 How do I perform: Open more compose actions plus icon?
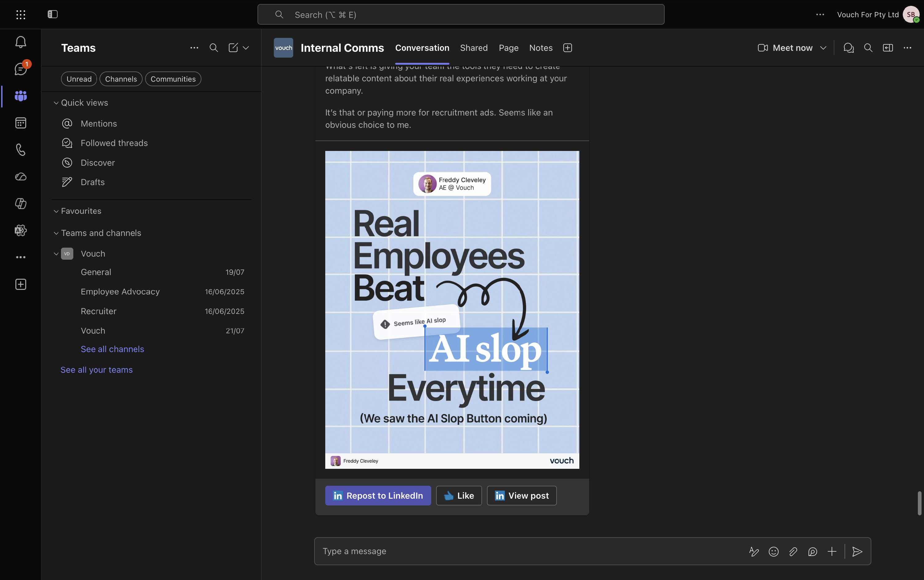(832, 552)
